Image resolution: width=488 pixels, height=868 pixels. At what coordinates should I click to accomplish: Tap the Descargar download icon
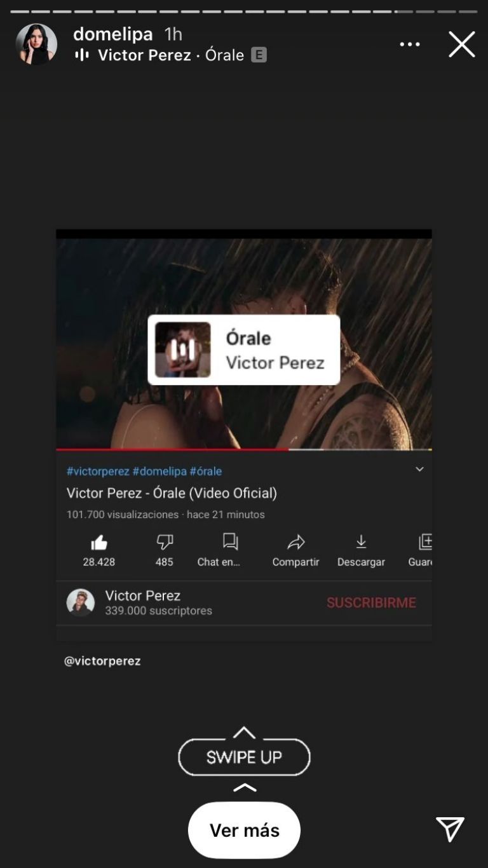pyautogui.click(x=361, y=542)
